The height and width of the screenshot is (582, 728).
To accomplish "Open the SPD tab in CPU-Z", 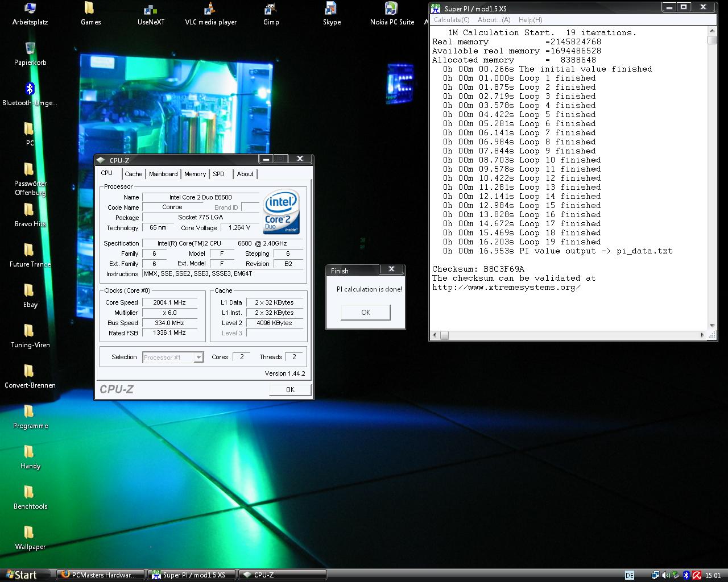I will coord(219,174).
